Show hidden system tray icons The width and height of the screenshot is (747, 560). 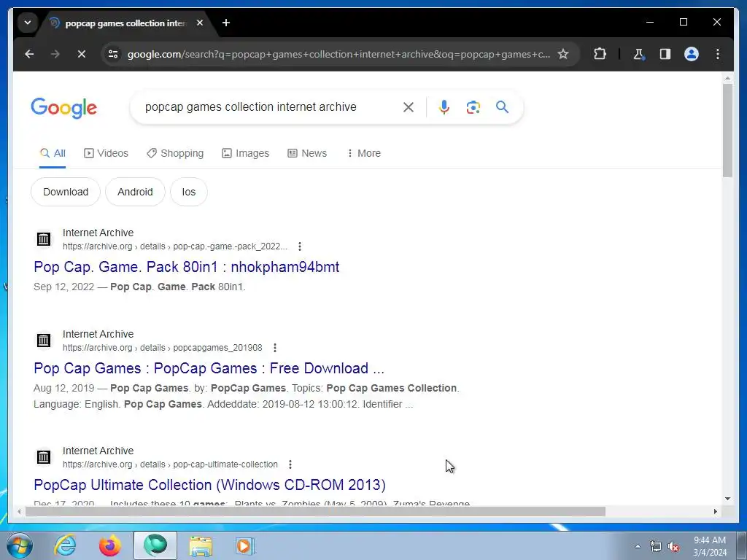coord(638,546)
